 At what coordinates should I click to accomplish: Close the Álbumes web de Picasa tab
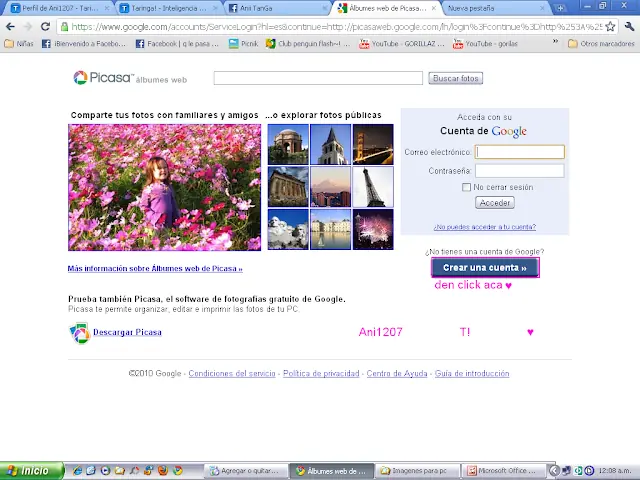click(x=434, y=8)
